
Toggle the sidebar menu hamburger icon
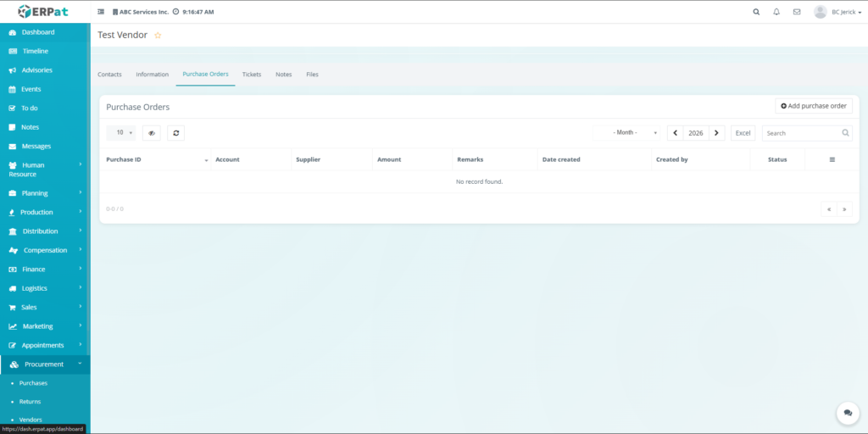(101, 12)
